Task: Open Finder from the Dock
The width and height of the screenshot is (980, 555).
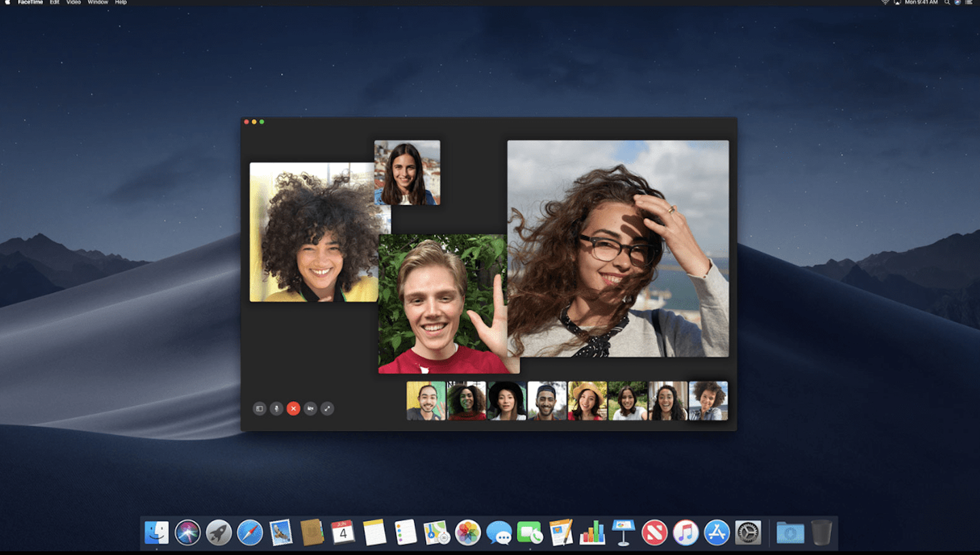Action: coord(157,533)
